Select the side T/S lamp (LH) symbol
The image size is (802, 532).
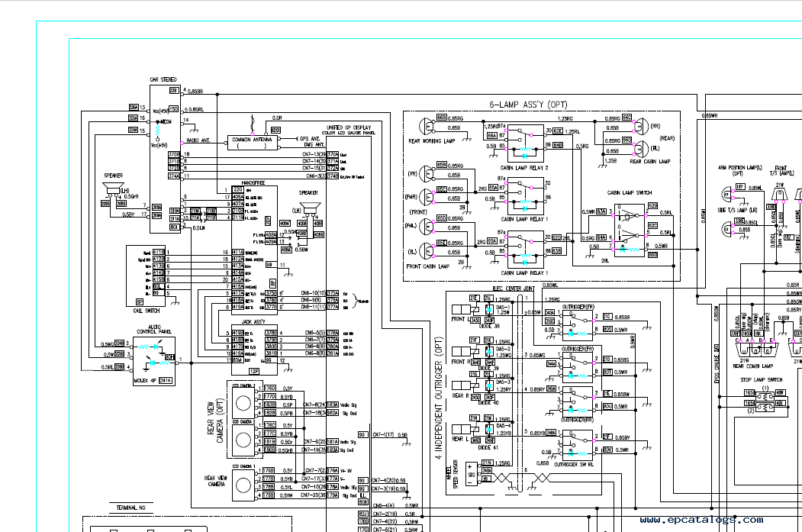(727, 228)
